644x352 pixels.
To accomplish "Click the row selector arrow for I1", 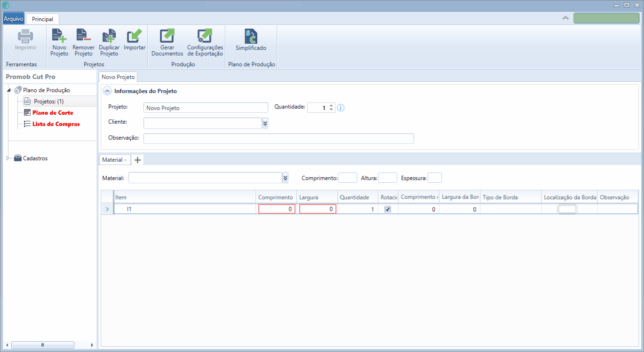I will [x=107, y=209].
